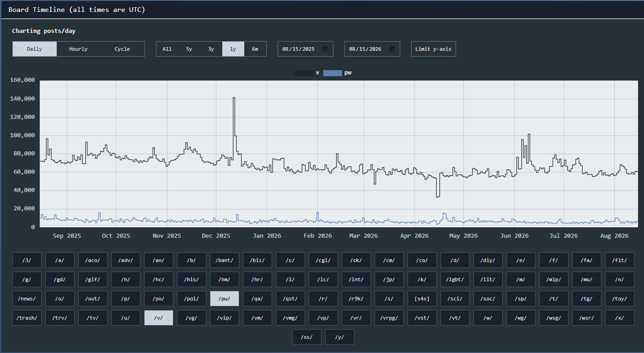Viewport: 644px width, 353px height.
Task: Show /g/ board on timeline
Action: [x=27, y=279]
